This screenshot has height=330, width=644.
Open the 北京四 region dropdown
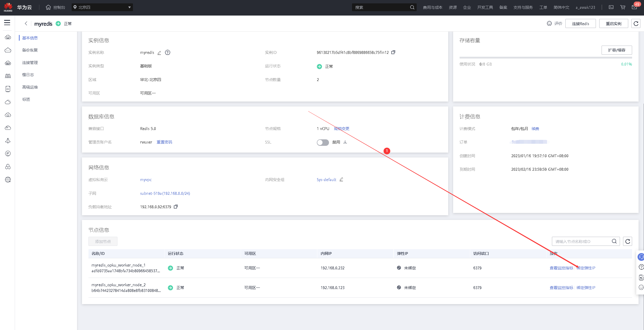[102, 7]
